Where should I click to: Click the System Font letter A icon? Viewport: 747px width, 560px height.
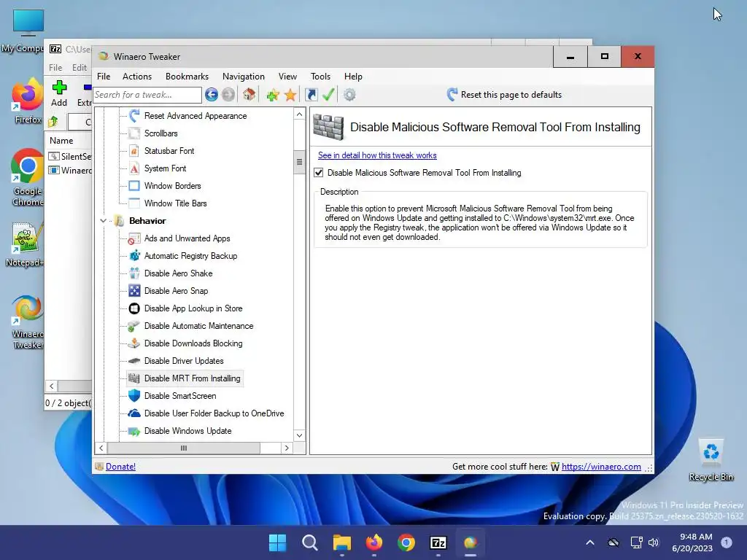point(134,168)
